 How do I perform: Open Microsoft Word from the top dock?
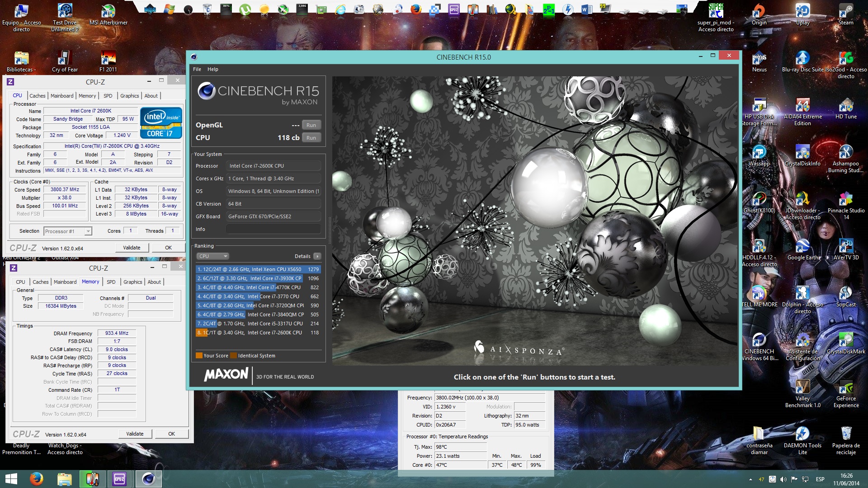tap(587, 9)
